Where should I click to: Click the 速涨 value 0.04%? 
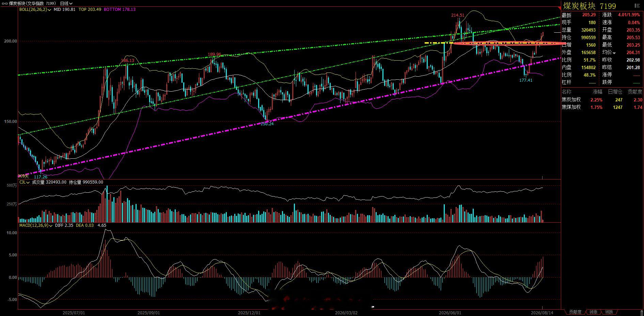(634, 22)
